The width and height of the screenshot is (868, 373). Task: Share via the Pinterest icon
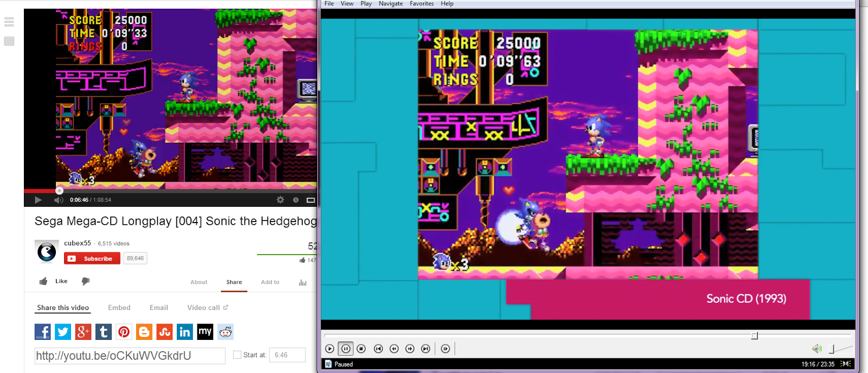click(124, 332)
